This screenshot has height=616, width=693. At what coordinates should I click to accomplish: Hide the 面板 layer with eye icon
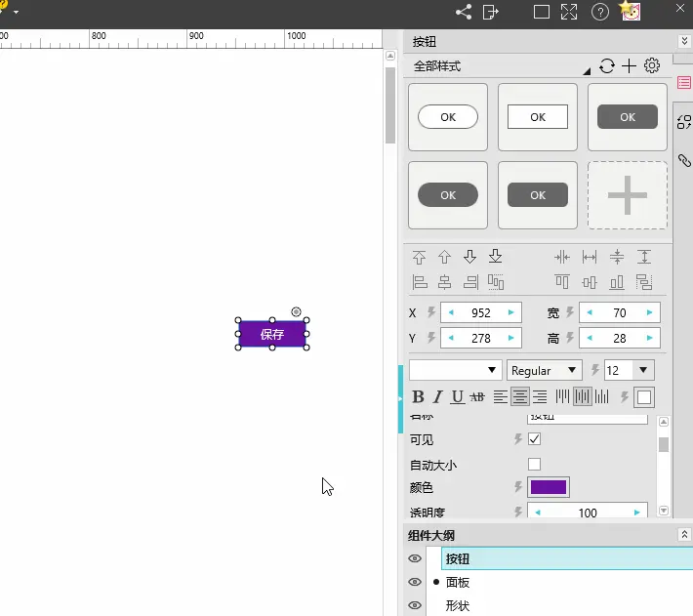[x=415, y=582]
